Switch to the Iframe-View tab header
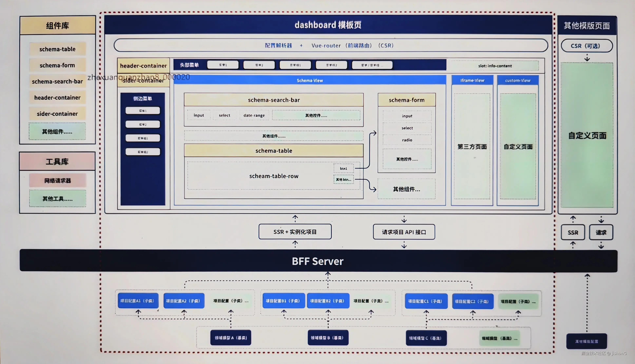Viewport: 635px width, 364px height. pyautogui.click(x=472, y=81)
